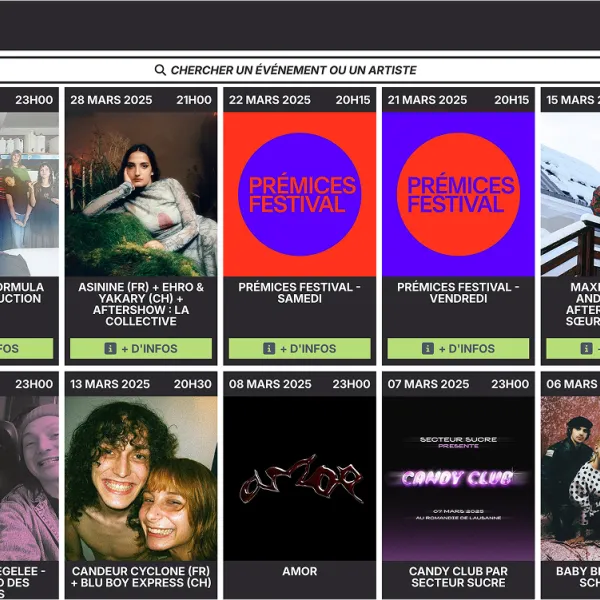Click the 15 MARS date header
Screen dimensions: 600x600
pyautogui.click(x=573, y=100)
